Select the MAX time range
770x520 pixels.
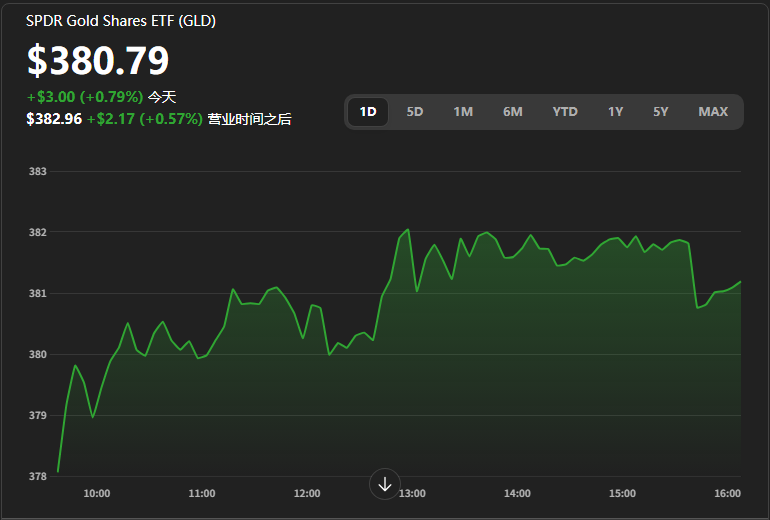coord(713,112)
